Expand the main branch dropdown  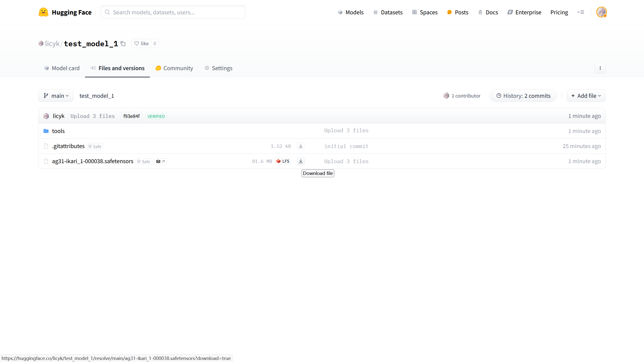click(56, 96)
